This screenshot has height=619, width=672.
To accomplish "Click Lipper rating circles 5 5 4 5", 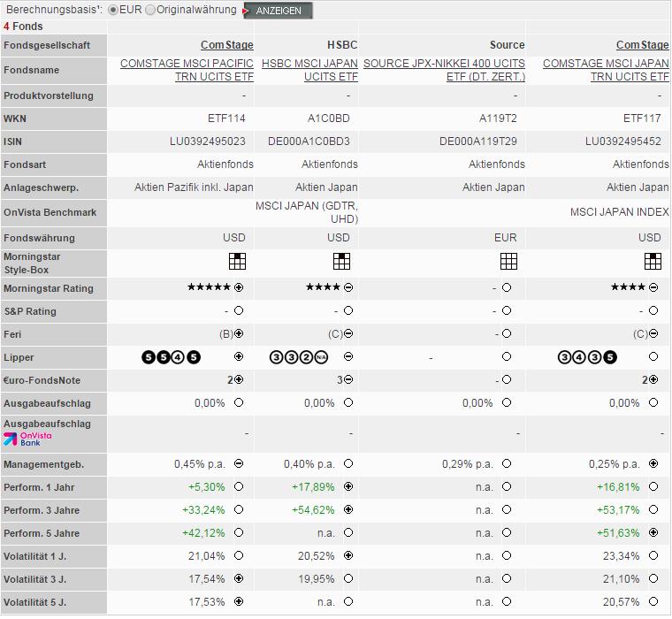I will [x=171, y=357].
